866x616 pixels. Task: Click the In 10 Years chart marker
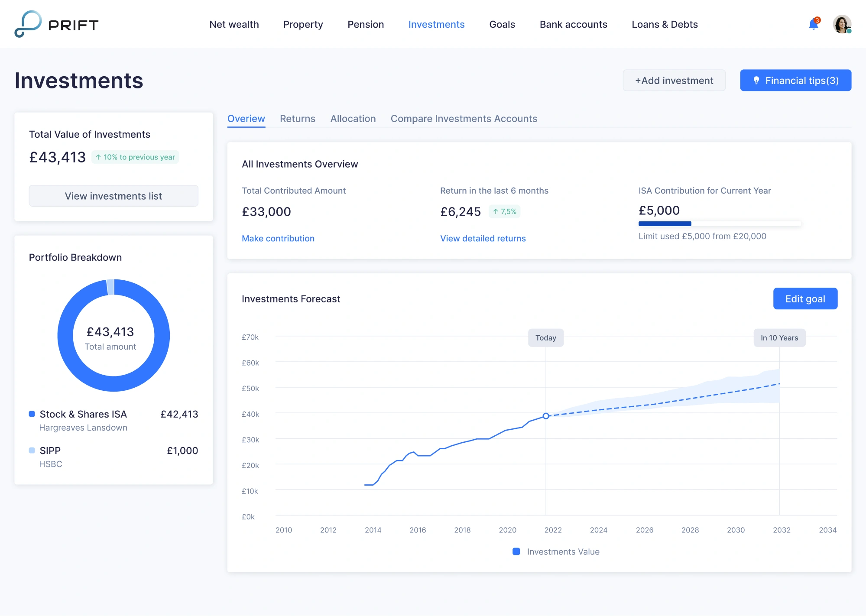pyautogui.click(x=779, y=337)
